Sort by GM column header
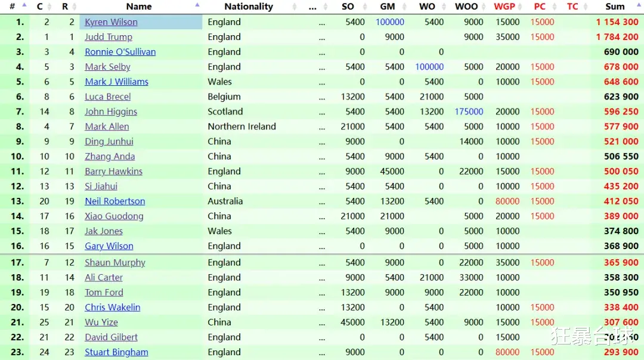The height and width of the screenshot is (360, 644). click(x=388, y=7)
